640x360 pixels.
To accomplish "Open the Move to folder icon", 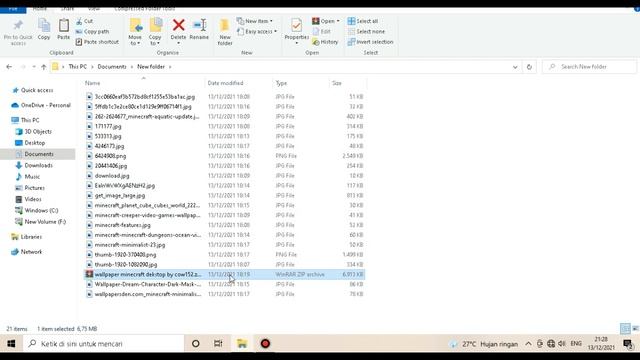I will point(135,25).
